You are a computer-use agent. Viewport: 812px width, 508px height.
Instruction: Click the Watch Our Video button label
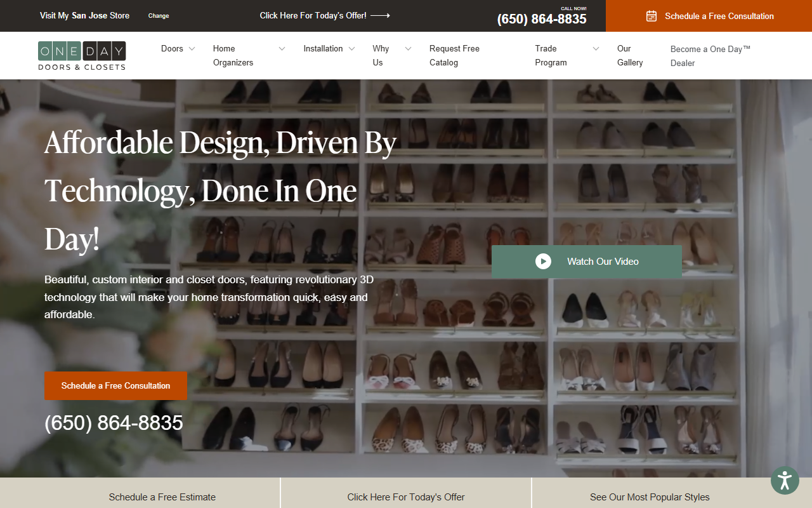tap(603, 262)
